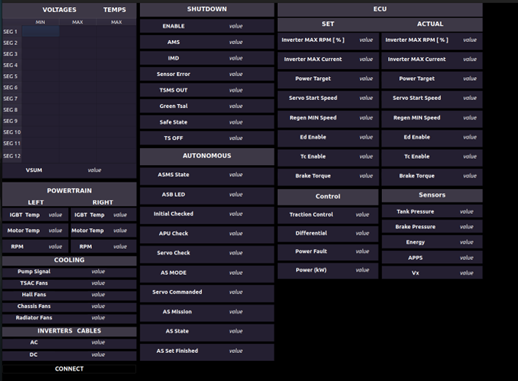Click the DC cable value
518x381 pixels.
[98, 355]
